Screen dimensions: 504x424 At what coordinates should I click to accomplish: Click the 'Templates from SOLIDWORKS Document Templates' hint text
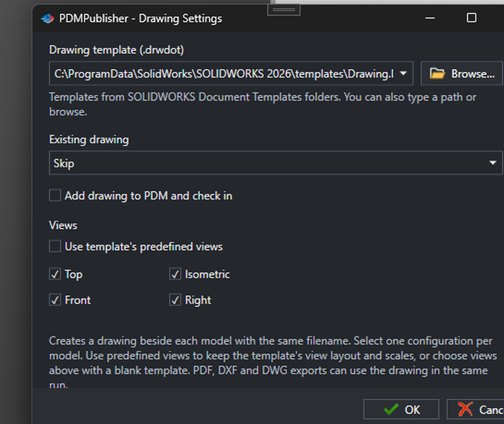pyautogui.click(x=263, y=104)
